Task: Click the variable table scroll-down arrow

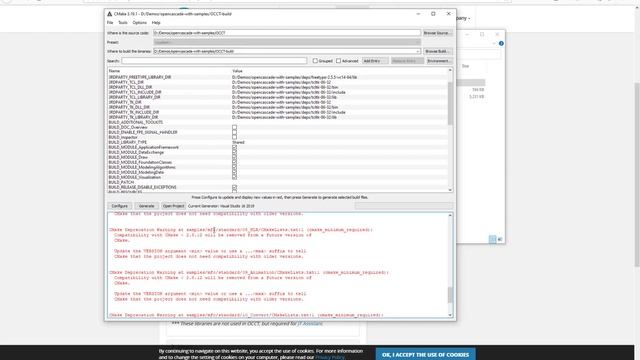Action: tap(450, 190)
